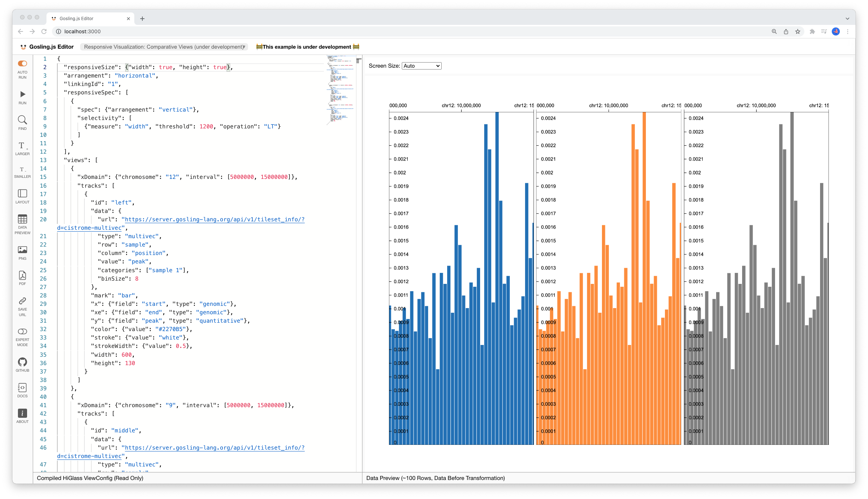The height and width of the screenshot is (499, 868).
Task: Export visualization as PDF
Action: coord(22,275)
